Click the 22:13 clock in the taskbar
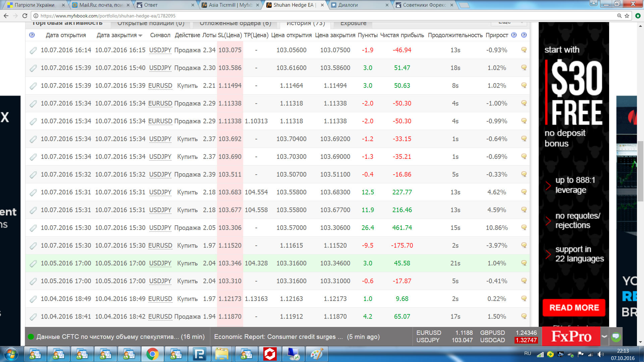The width and height of the screenshot is (644, 362). point(623,351)
